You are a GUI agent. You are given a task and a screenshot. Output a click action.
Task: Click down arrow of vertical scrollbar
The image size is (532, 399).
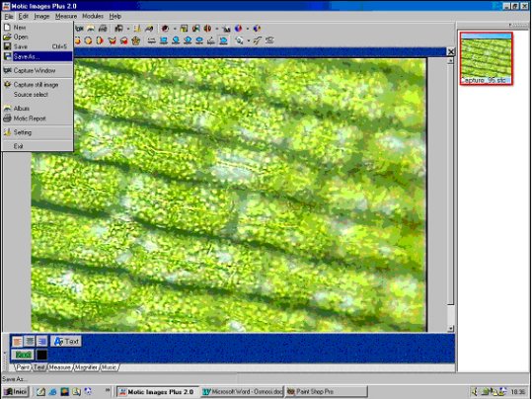[x=450, y=328]
